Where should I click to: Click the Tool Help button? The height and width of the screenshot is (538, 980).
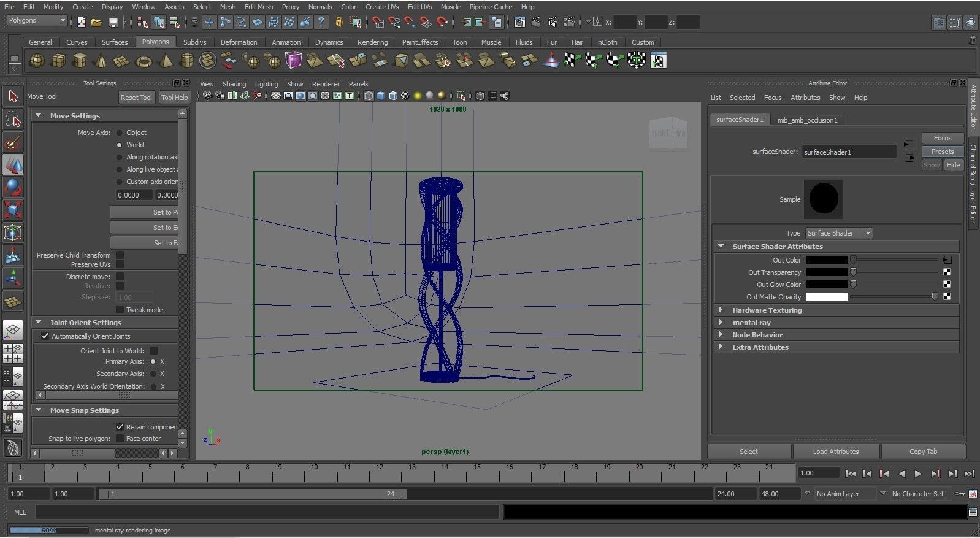(x=174, y=98)
